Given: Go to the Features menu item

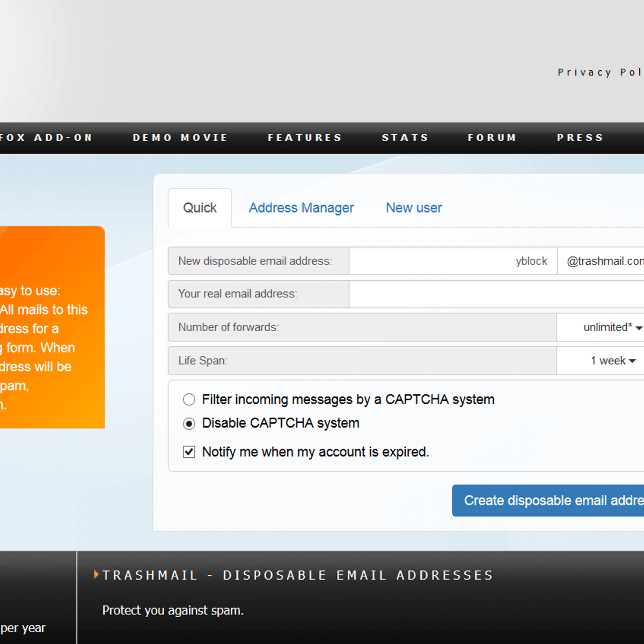Looking at the screenshot, I should [305, 138].
